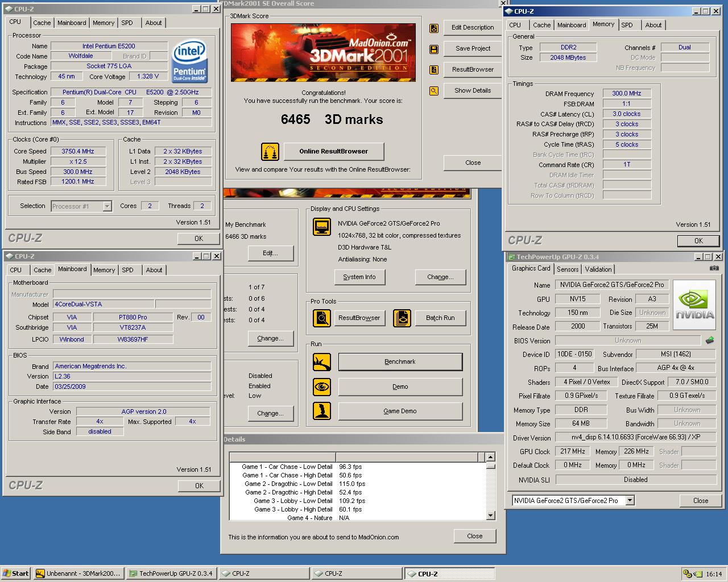Viewport: 728px width, 582px height.
Task: Click scroll-down arrow in Details results list
Action: coord(491,516)
